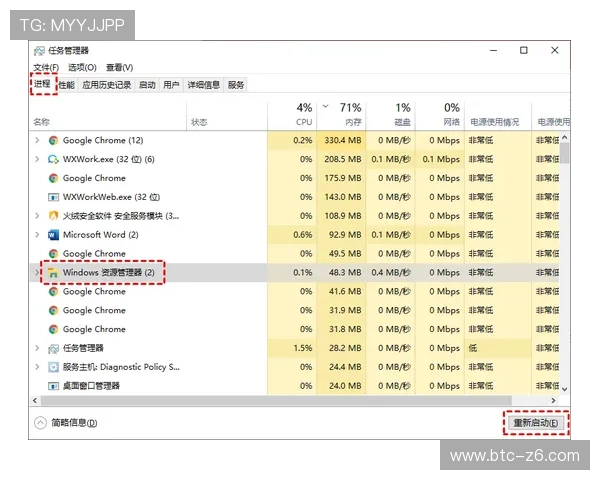The image size is (600, 480).
Task: Expand the Google Chrome (12) group
Action: coord(37,140)
